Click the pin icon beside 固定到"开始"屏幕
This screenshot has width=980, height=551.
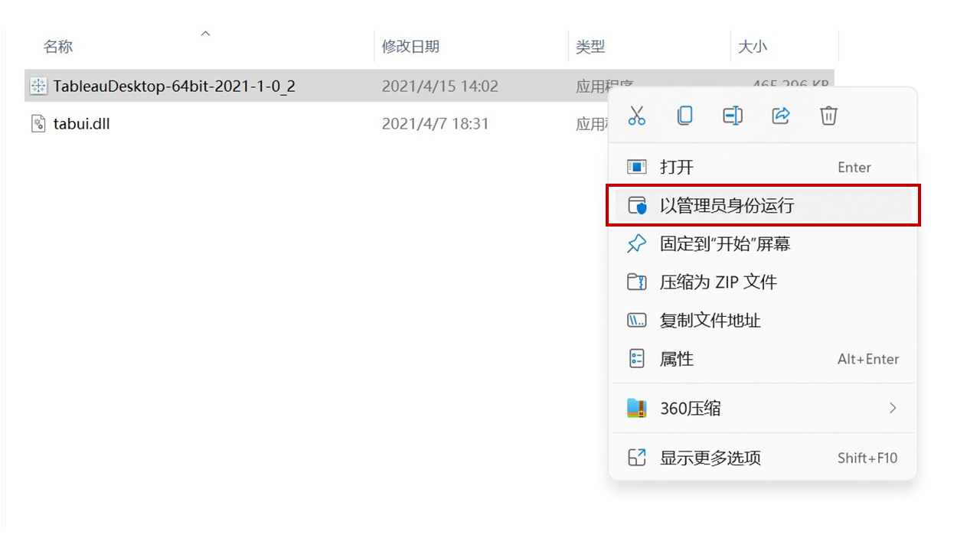tap(637, 243)
